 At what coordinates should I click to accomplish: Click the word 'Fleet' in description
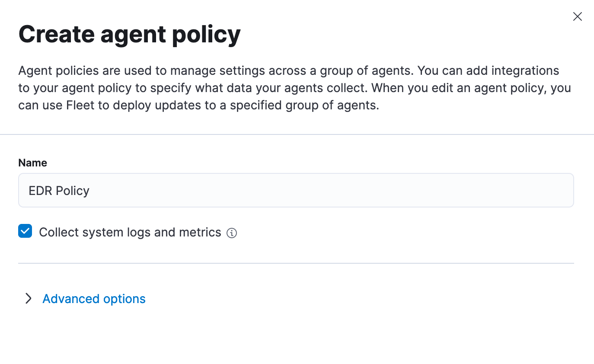tap(80, 105)
